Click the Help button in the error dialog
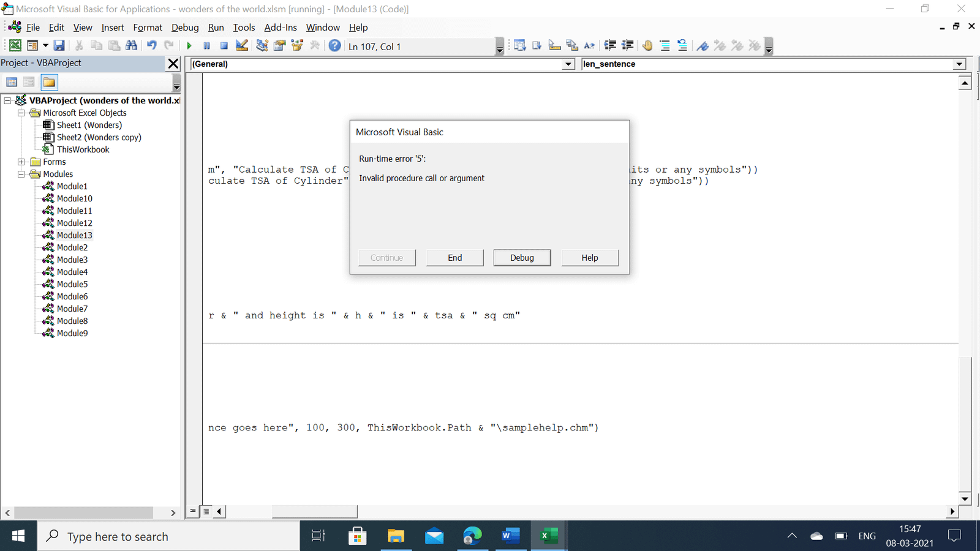This screenshot has height=551, width=980. point(590,258)
